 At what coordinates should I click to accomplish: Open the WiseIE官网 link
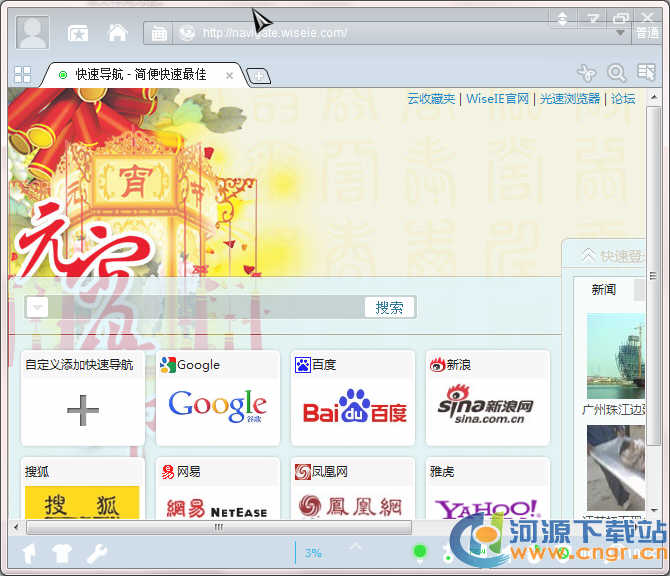pyautogui.click(x=497, y=99)
